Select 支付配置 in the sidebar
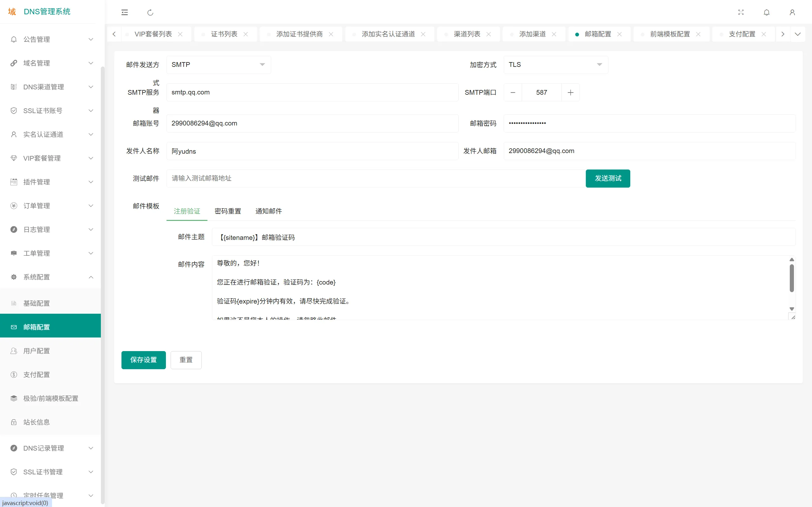 36,375
